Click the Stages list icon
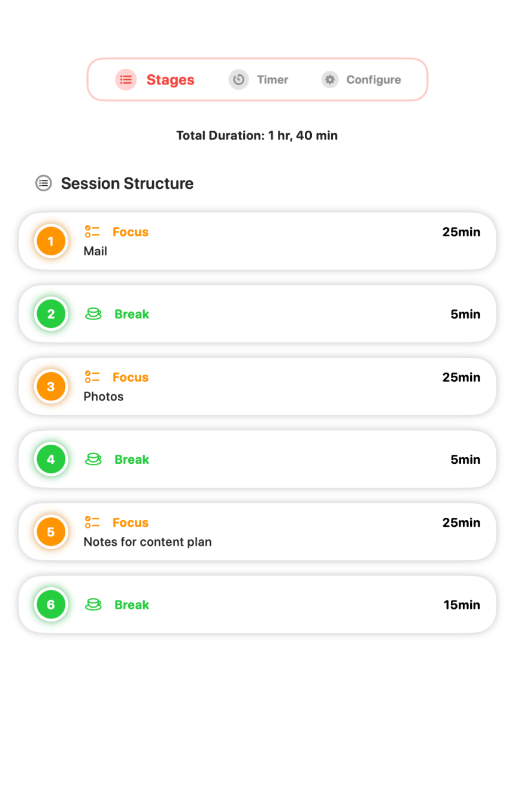 (126, 80)
